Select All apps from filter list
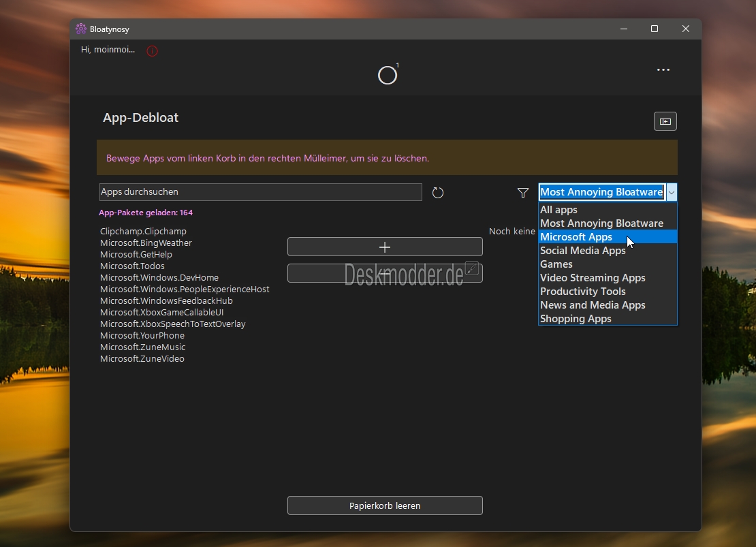756x547 pixels. (608, 210)
